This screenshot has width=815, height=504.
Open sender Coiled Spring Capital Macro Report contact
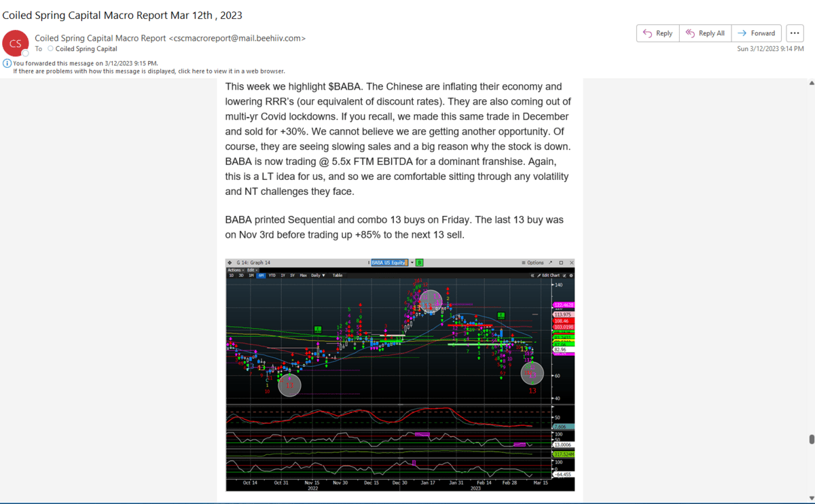pyautogui.click(x=170, y=38)
